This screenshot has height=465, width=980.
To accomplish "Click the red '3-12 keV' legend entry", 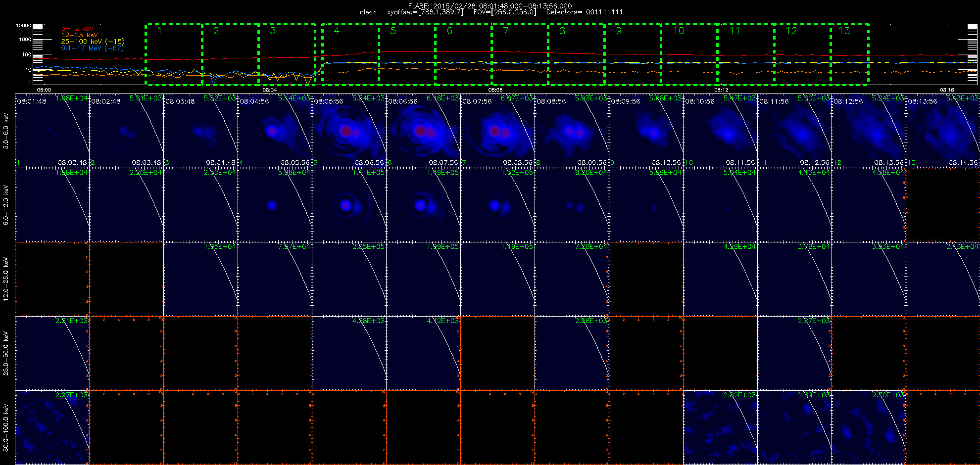I will pyautogui.click(x=77, y=29).
